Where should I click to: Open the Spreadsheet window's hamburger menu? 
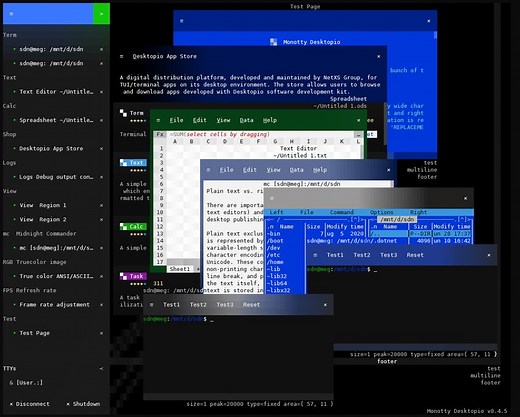pyautogui.click(x=158, y=120)
